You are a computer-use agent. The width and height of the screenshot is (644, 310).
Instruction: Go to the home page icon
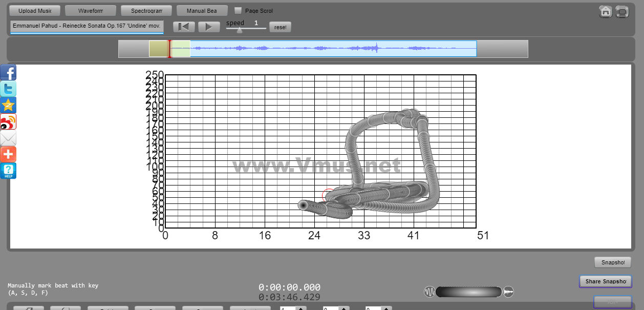[606, 11]
